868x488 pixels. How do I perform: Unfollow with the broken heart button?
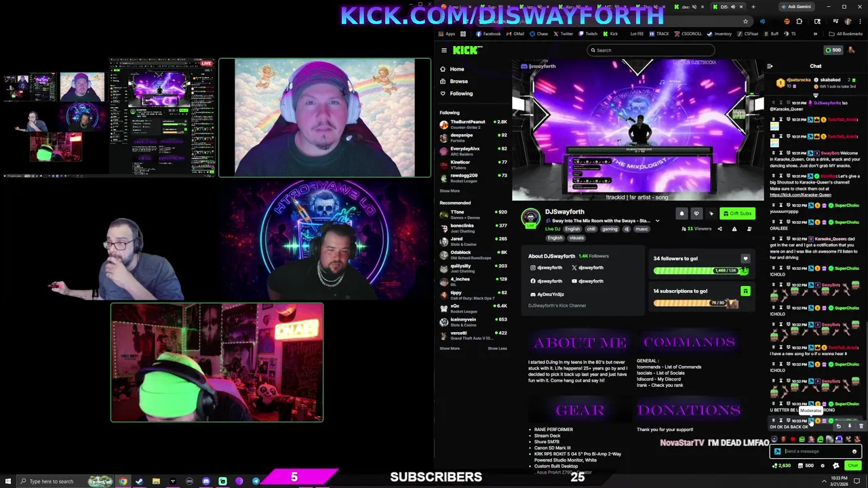[696, 213]
